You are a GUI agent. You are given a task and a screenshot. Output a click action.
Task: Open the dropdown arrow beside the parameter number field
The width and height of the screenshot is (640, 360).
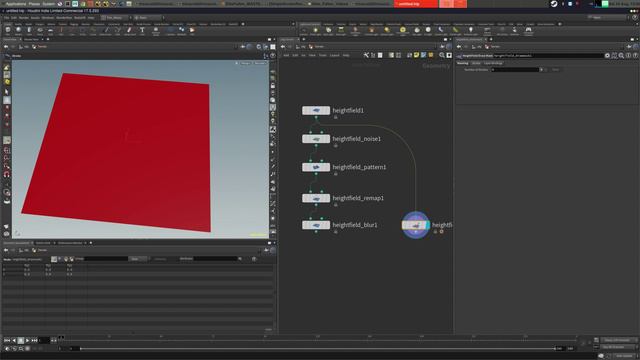coord(542,70)
